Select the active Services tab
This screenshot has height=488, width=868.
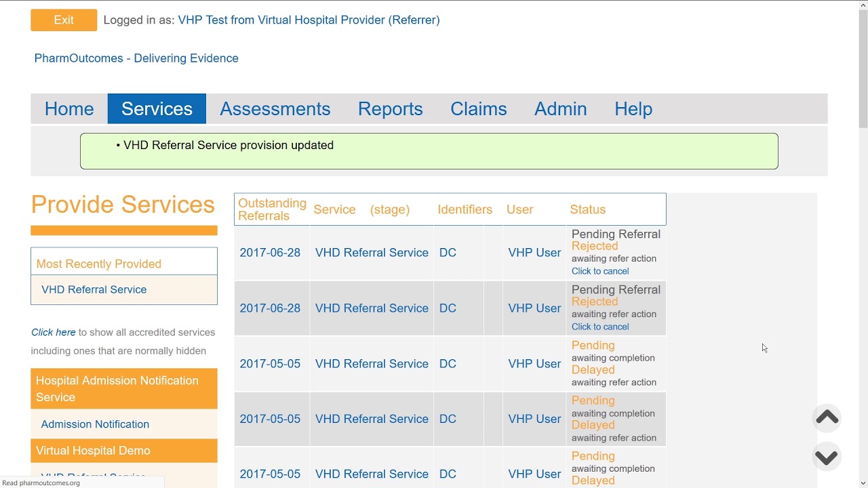[x=157, y=108]
